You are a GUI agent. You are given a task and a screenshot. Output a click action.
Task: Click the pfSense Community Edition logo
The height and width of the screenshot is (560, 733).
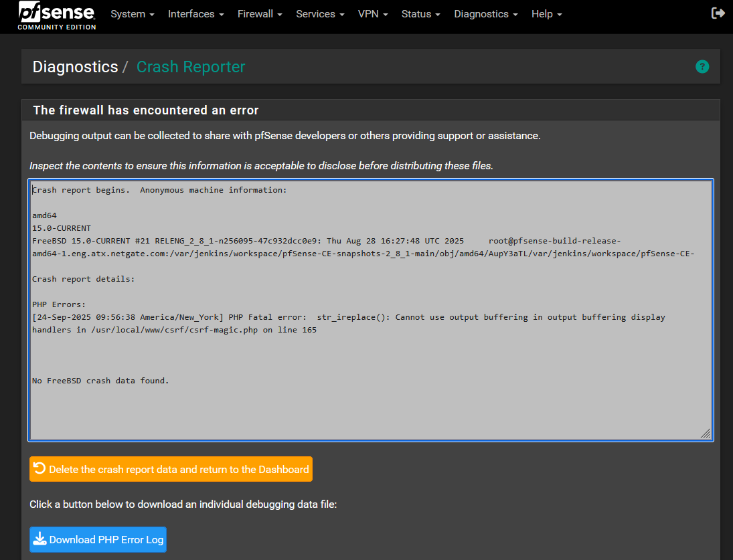coord(57,16)
